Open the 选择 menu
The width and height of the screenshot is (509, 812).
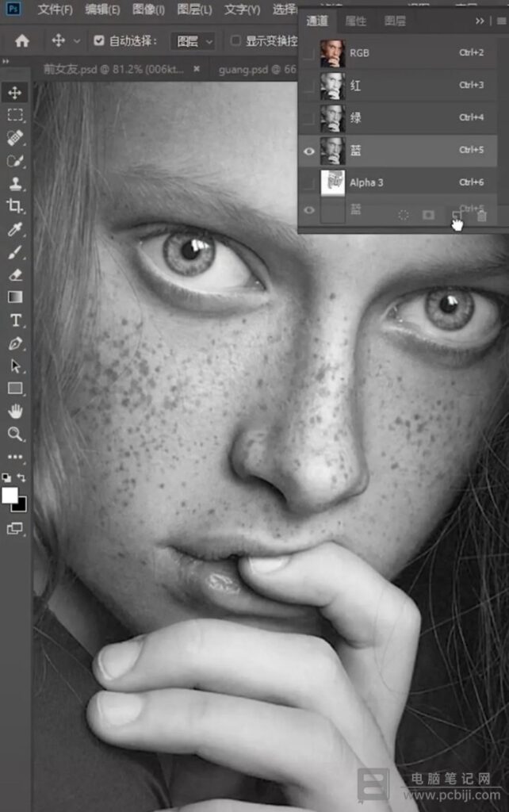[x=285, y=10]
